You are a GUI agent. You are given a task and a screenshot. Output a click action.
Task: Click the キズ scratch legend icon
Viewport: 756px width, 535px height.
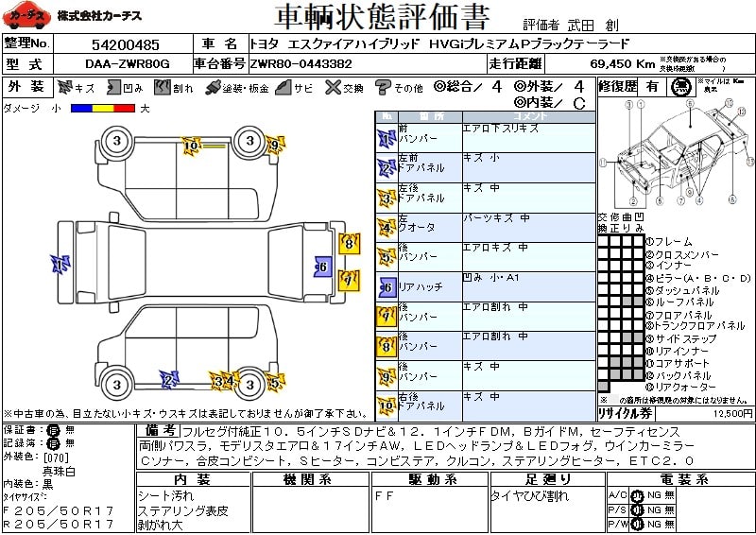pos(64,87)
